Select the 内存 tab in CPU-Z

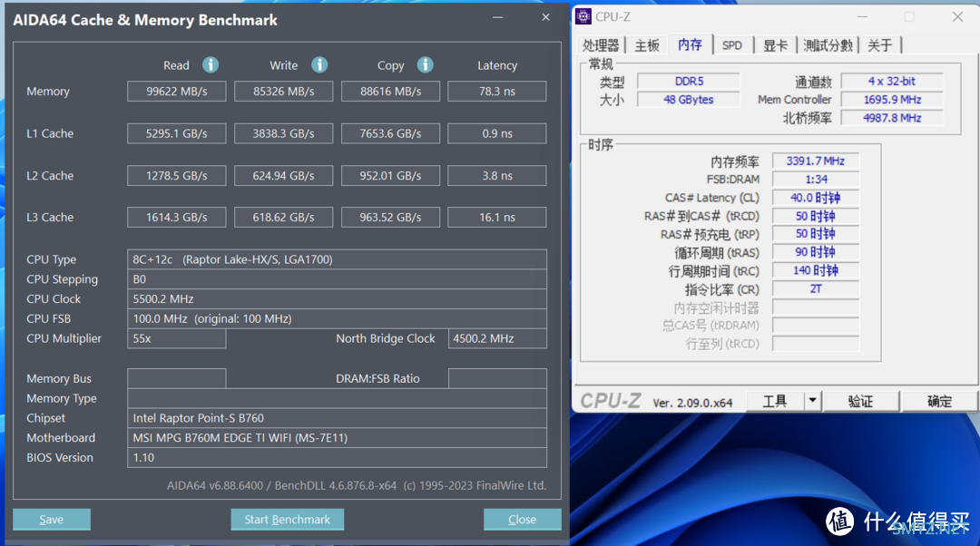pos(690,44)
